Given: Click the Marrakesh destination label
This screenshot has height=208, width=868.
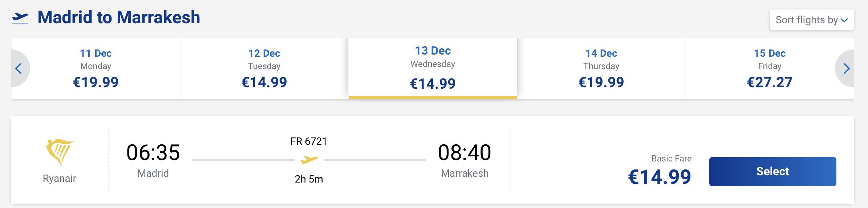Looking at the screenshot, I should (465, 173).
